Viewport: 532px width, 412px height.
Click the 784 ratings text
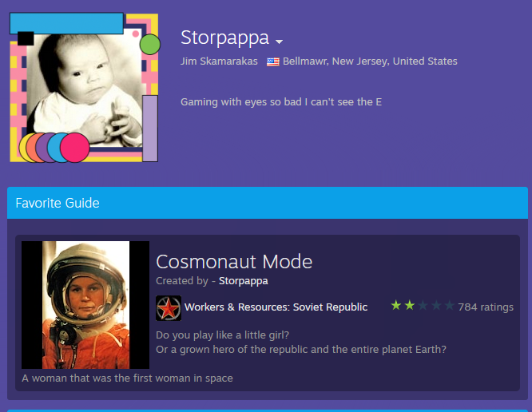click(486, 307)
